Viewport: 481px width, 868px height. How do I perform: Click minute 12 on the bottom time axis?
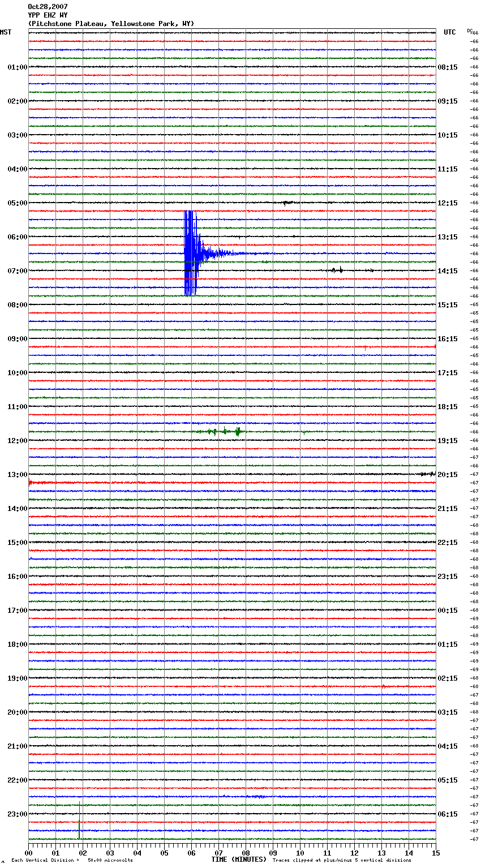pos(354,852)
